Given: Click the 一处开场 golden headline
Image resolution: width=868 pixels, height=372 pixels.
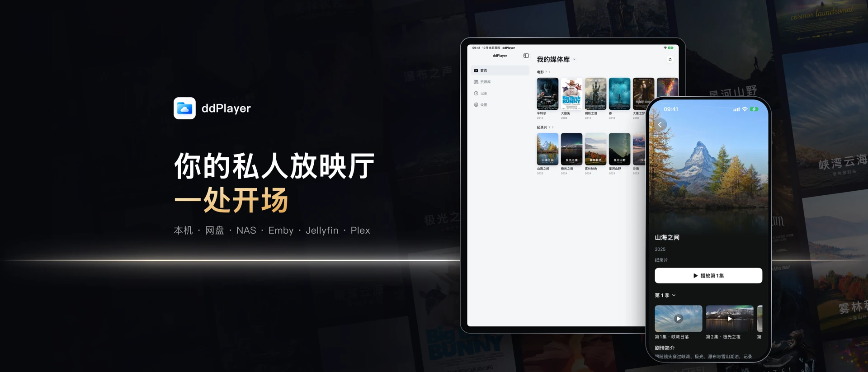Looking at the screenshot, I should [231, 200].
